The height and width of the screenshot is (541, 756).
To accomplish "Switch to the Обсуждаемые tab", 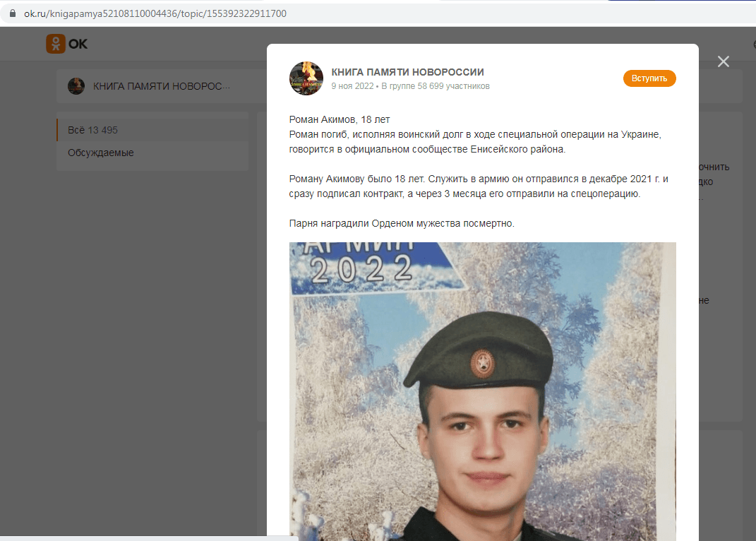I will 152,153.
